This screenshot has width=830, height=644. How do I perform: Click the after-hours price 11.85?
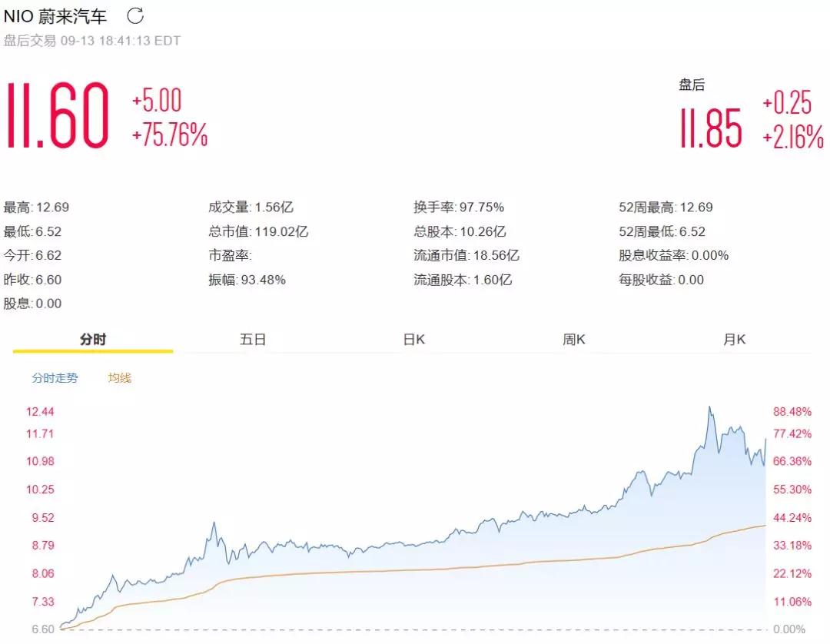711,128
